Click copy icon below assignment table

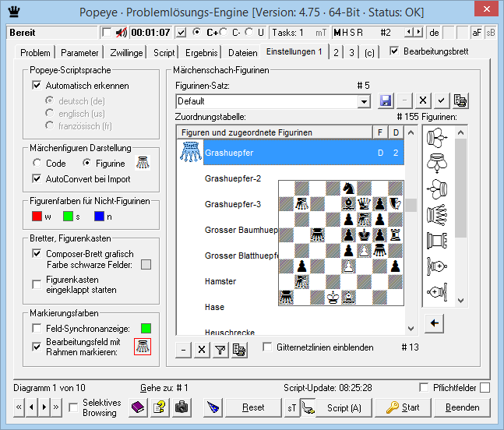tap(239, 350)
